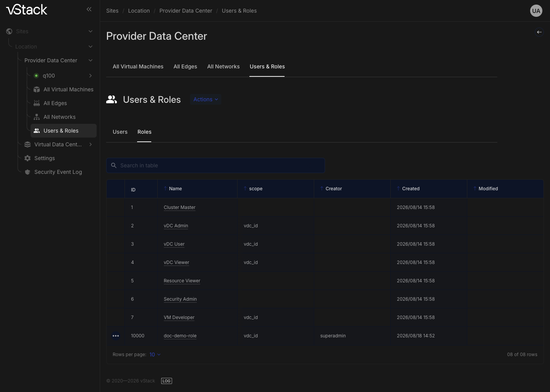550x392 pixels.
Task: Open the Security Admin role link
Action: (x=180, y=299)
